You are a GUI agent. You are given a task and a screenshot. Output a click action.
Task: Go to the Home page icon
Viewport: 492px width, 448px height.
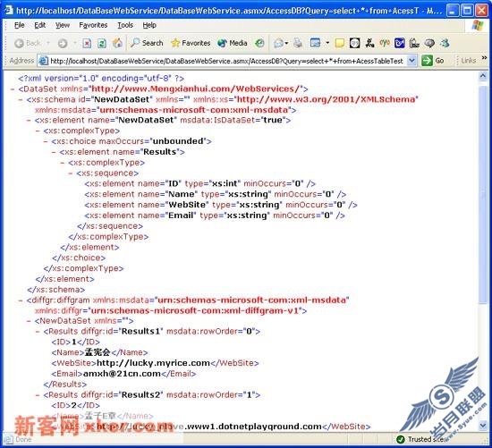click(x=118, y=43)
